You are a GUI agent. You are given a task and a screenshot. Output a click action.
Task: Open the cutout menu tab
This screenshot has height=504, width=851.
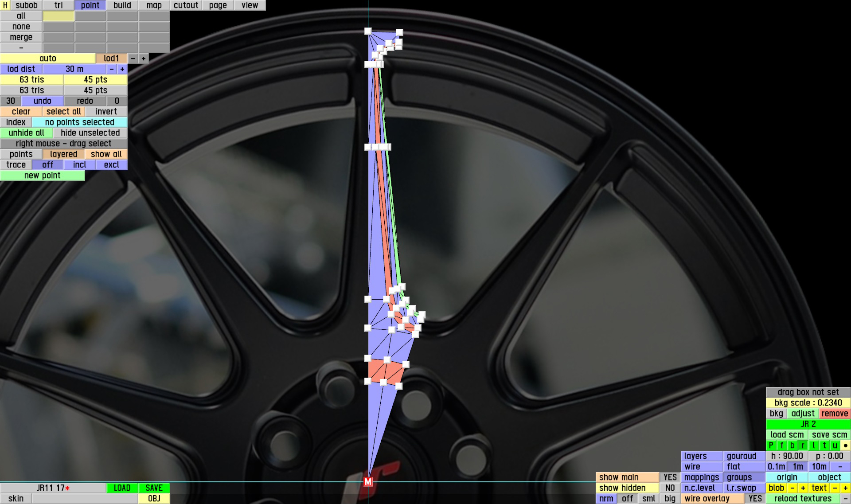186,5
